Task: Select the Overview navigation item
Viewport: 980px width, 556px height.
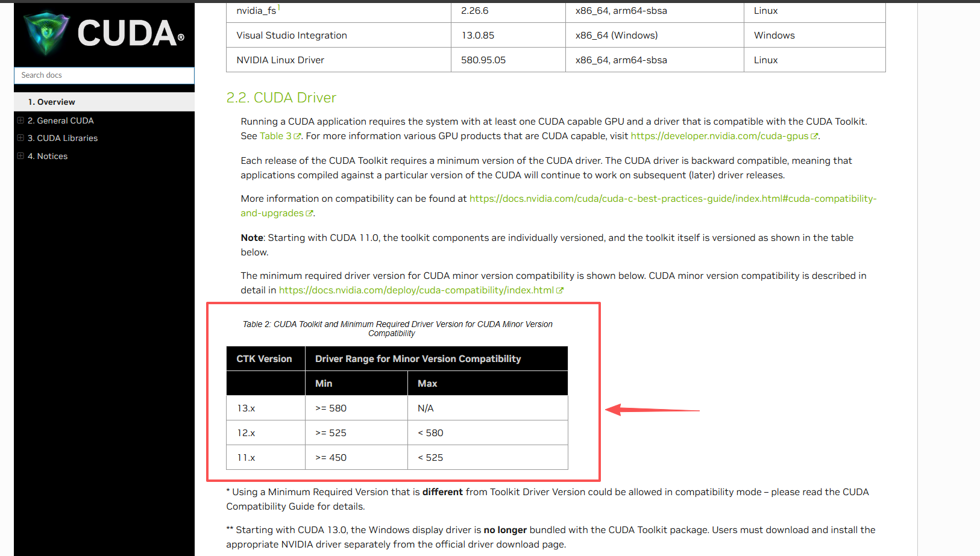Action: coord(52,102)
